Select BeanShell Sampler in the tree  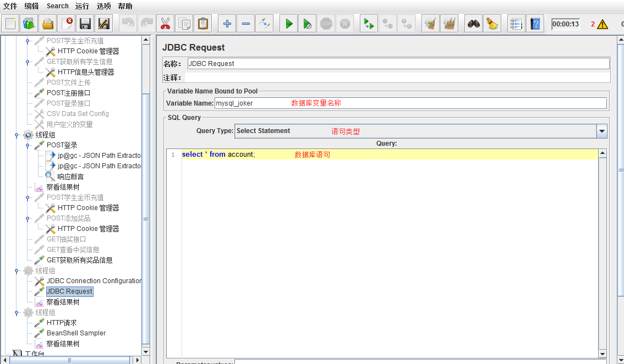click(x=76, y=333)
